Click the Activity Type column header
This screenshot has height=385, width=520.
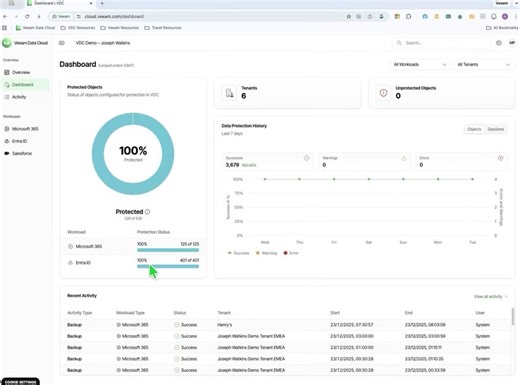pyautogui.click(x=79, y=313)
